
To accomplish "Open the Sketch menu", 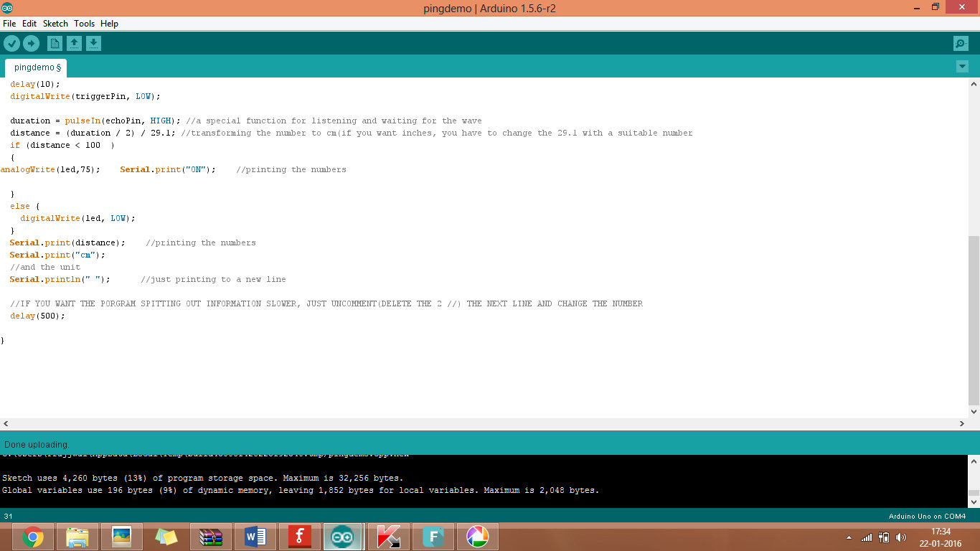I will click(55, 23).
